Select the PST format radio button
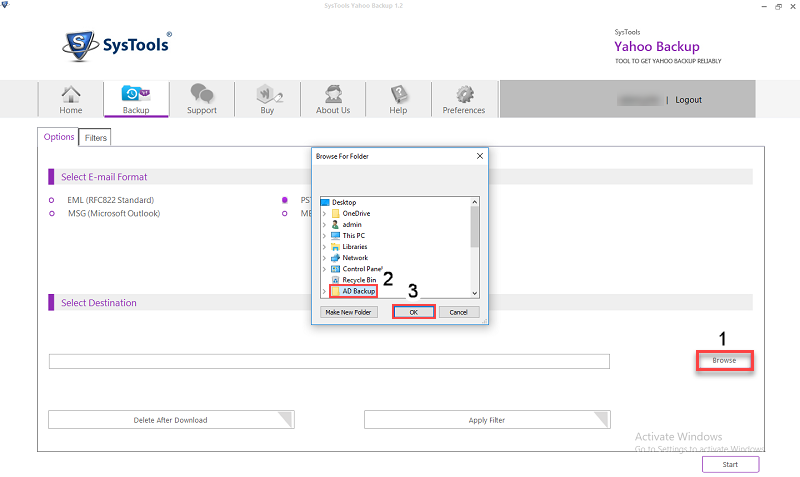This screenshot has width=800, height=477. pyautogui.click(x=285, y=200)
